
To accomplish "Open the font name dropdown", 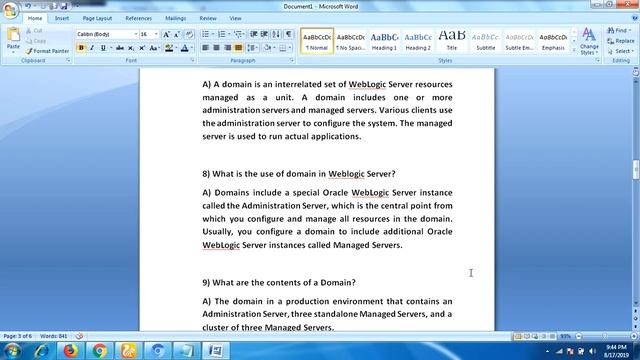I will 136,34.
